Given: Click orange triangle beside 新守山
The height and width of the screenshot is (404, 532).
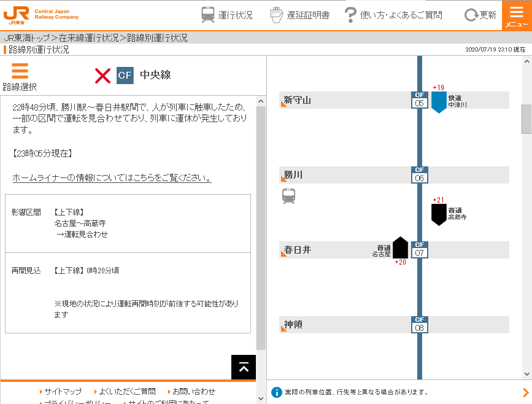Looking at the screenshot, I should pyautogui.click(x=284, y=104).
